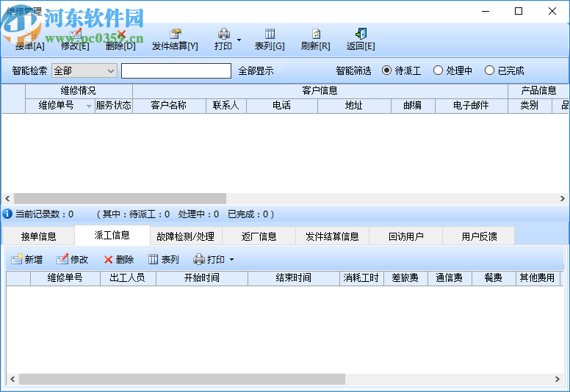Click the 修改[E] toolbar icon
The image size is (570, 392).
click(x=75, y=35)
